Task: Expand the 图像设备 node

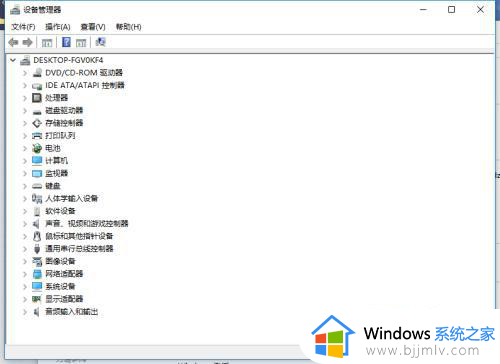Action: click(25, 261)
